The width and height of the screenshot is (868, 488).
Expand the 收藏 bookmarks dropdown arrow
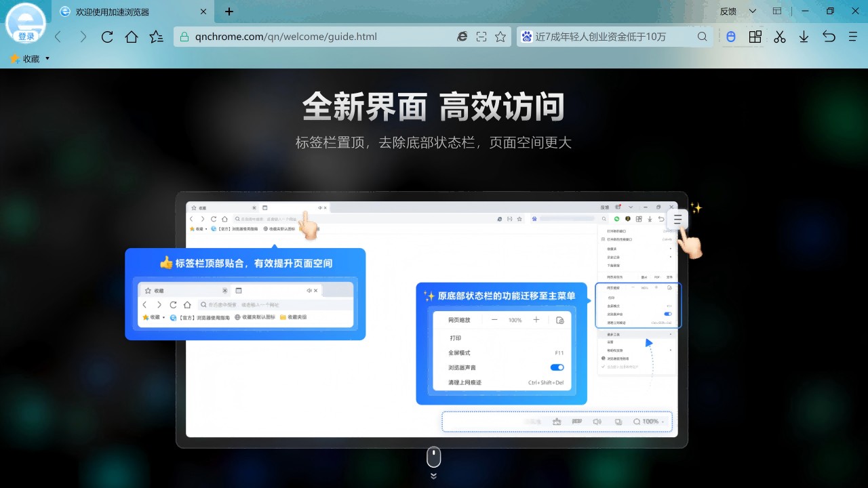[47, 59]
